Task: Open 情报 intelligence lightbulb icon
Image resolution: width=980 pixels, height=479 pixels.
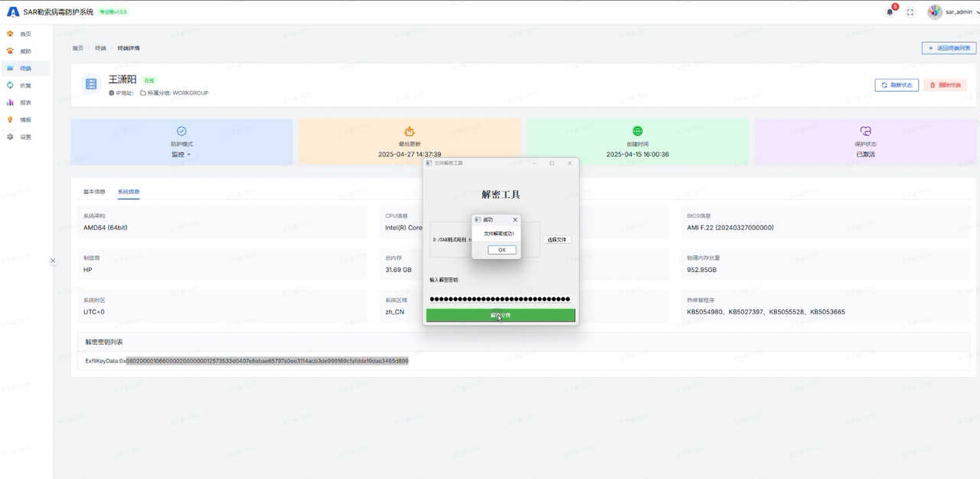Action: pos(11,120)
